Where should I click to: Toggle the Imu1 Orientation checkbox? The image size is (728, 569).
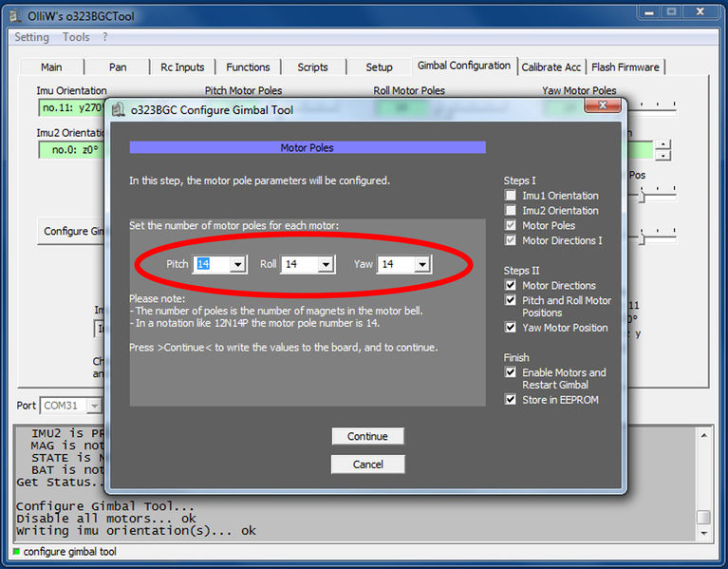[x=512, y=196]
